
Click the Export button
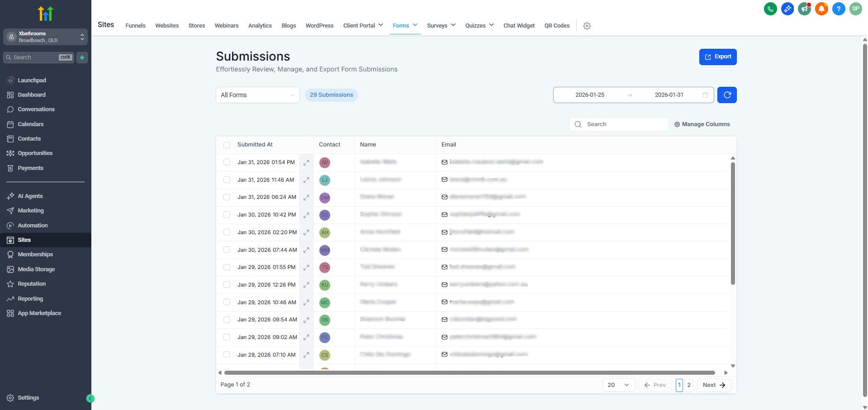(x=717, y=57)
